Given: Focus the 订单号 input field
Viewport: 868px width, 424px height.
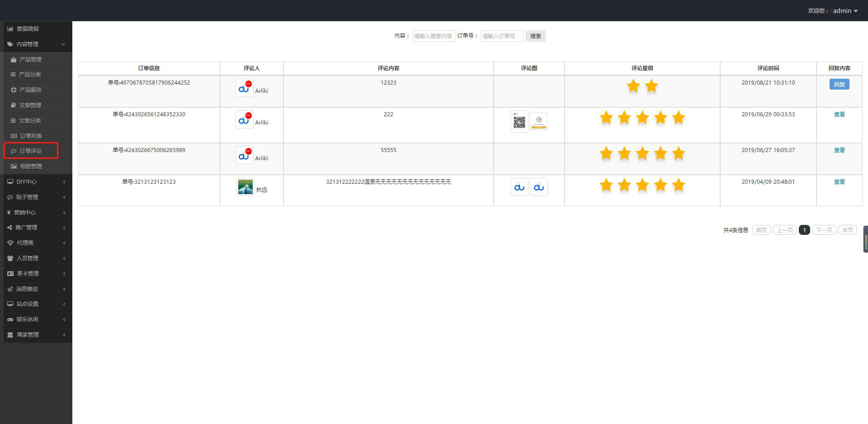Looking at the screenshot, I should click(502, 36).
